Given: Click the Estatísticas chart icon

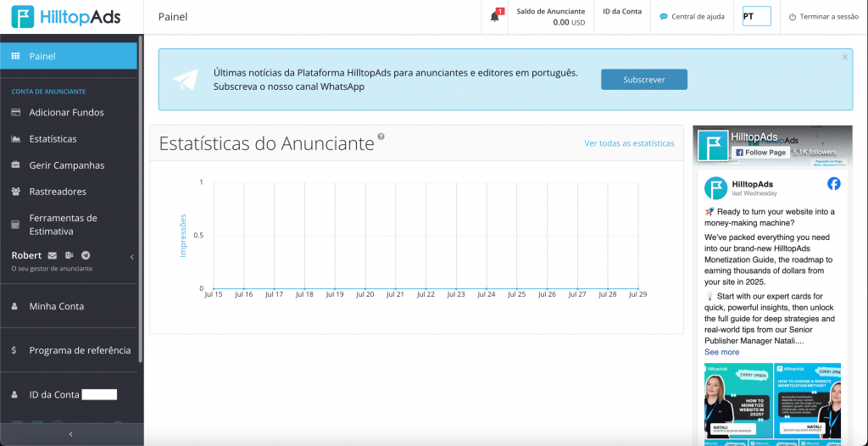Looking at the screenshot, I should pos(15,139).
